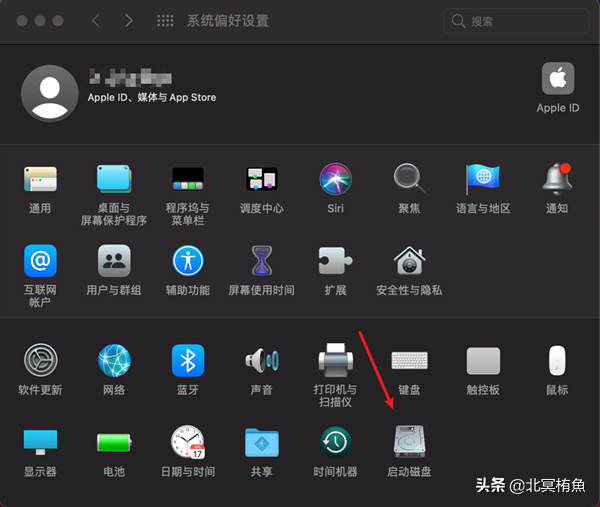
Task: Open 屏幕使用时间 Screen Time pane
Action: (262, 261)
